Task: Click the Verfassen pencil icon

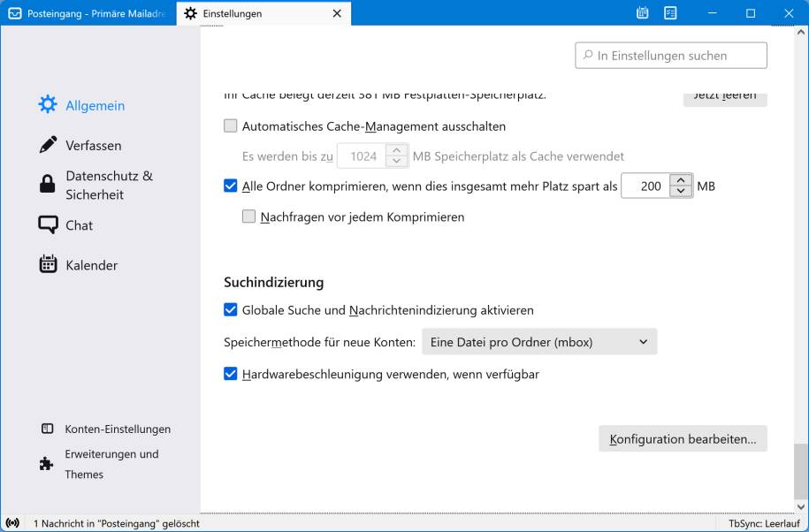Action: pyautogui.click(x=48, y=145)
